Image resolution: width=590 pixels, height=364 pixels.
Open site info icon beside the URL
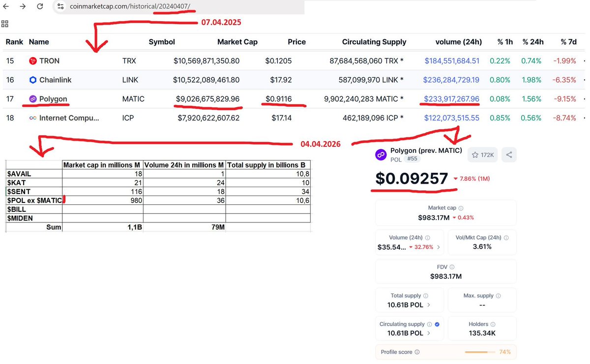click(60, 6)
